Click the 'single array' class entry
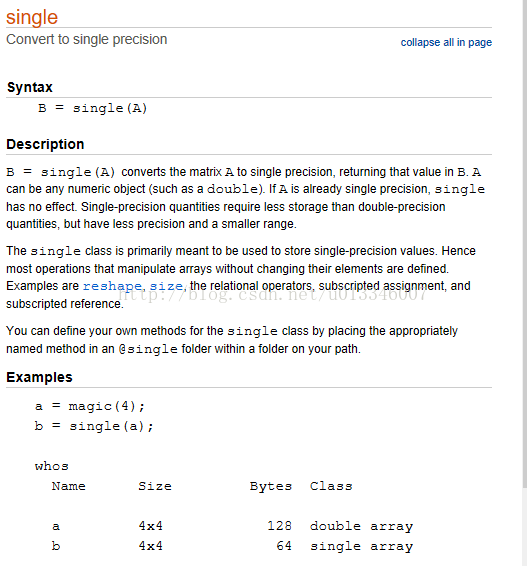This screenshot has width=527, height=566. [361, 546]
